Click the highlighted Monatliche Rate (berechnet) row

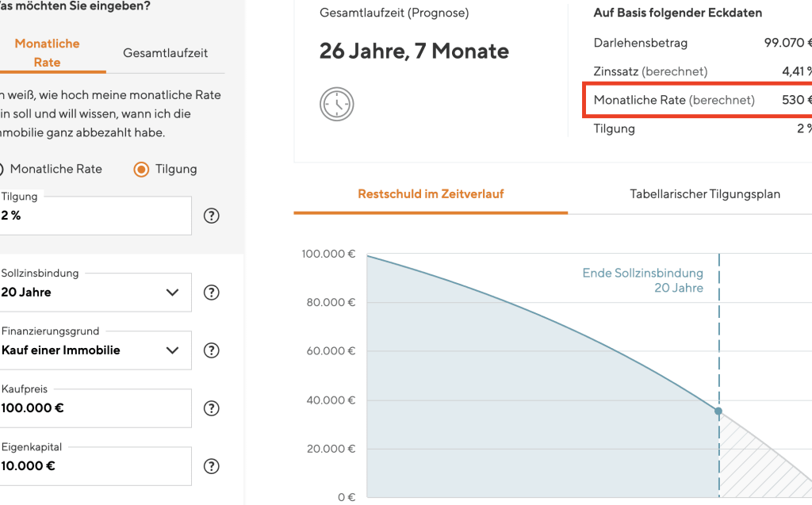[x=698, y=101]
